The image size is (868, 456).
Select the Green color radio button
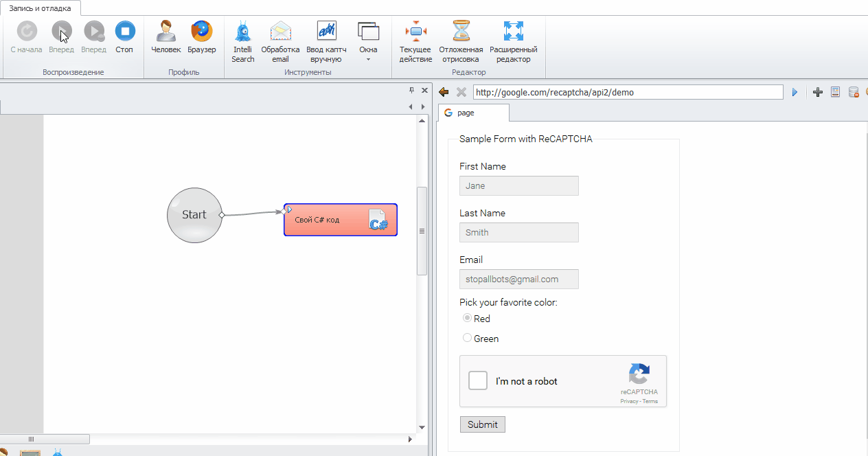[468, 338]
